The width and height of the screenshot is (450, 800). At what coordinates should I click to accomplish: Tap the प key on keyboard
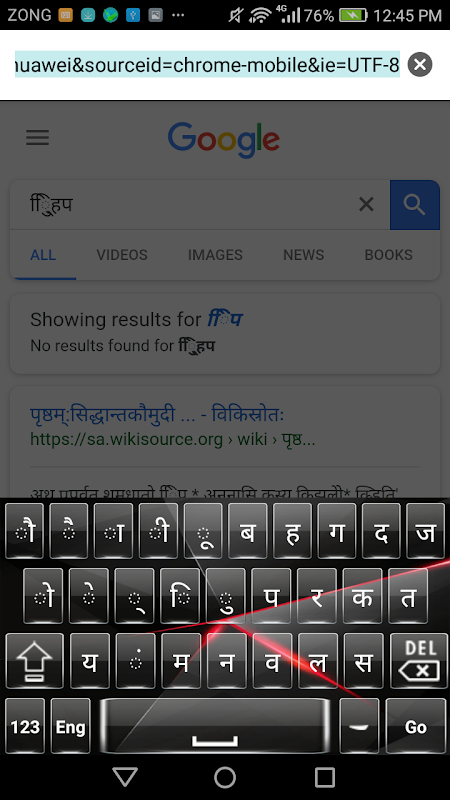tap(271, 596)
